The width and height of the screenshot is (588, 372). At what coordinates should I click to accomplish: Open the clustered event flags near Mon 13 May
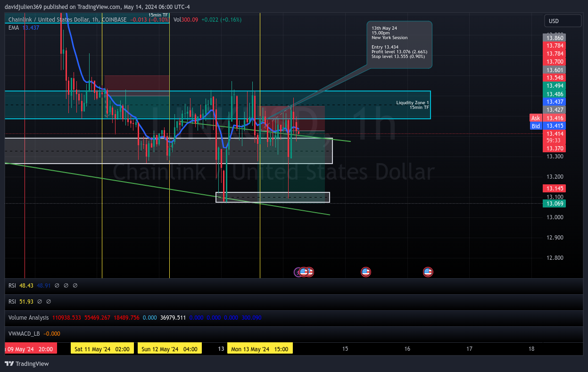(x=304, y=272)
